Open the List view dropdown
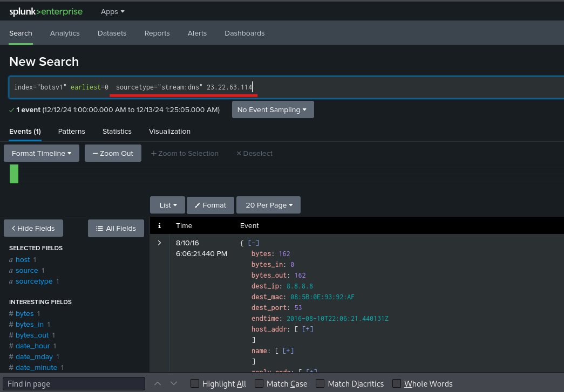 pos(168,205)
